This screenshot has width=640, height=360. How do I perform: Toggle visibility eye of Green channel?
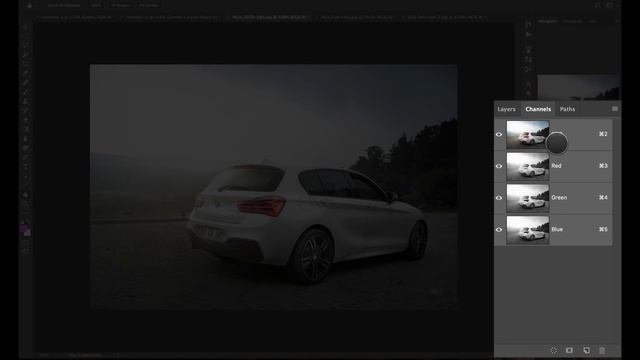click(499, 198)
